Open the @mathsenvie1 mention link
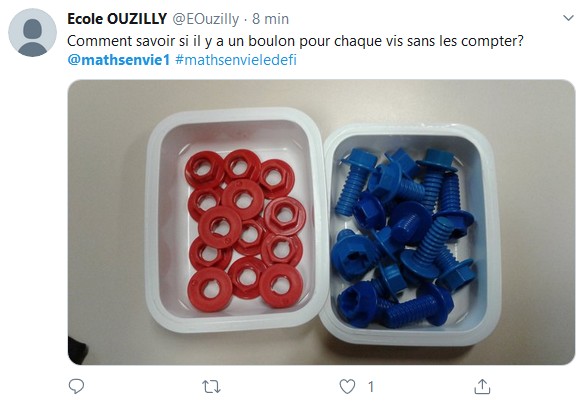This screenshot has height=404, width=586. (x=119, y=60)
